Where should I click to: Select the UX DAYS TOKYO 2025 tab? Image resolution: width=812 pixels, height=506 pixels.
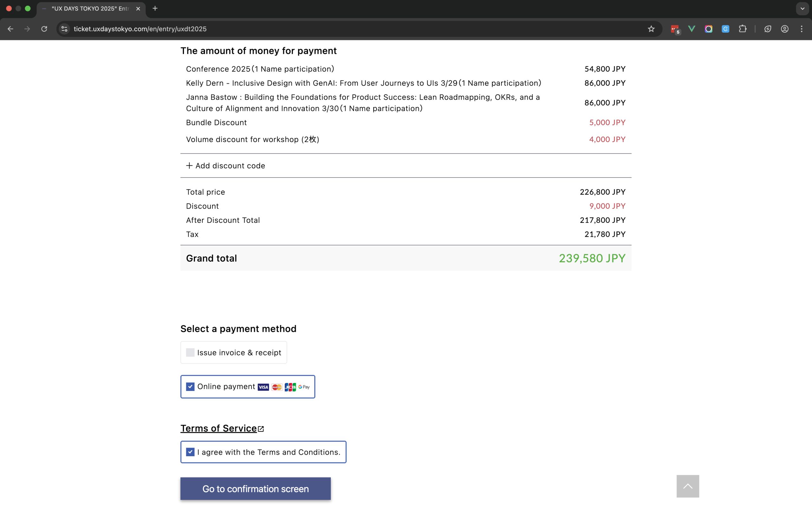pos(90,9)
